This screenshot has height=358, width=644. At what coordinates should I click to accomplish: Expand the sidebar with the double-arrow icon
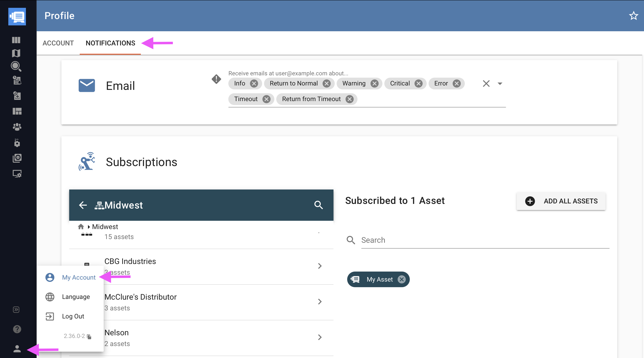click(x=16, y=310)
